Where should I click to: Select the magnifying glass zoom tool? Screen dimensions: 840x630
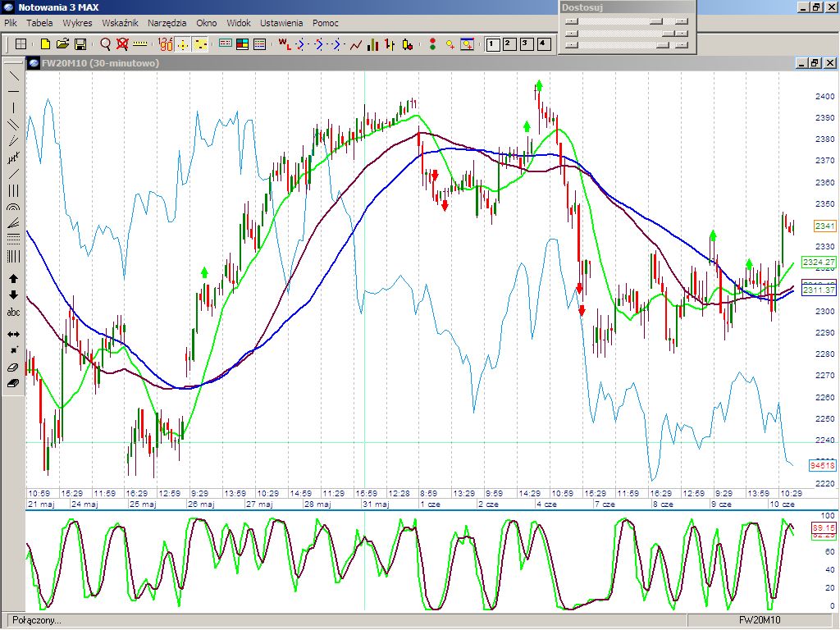click(105, 43)
